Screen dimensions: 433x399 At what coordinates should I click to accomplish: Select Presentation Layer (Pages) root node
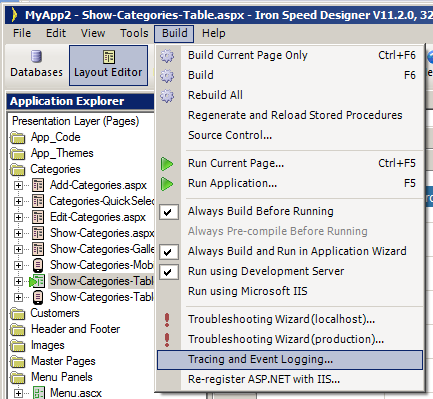point(75,121)
